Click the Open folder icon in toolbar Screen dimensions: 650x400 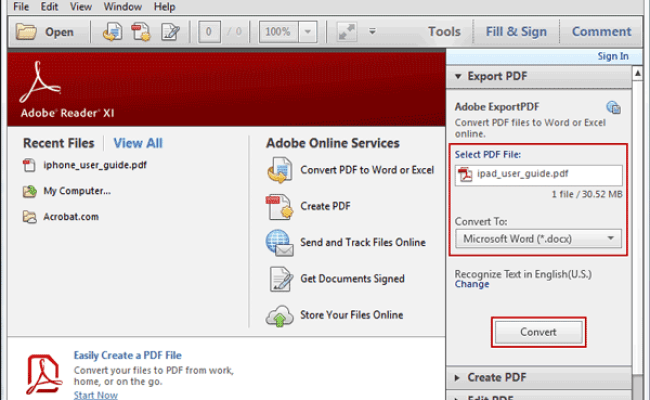(26, 32)
